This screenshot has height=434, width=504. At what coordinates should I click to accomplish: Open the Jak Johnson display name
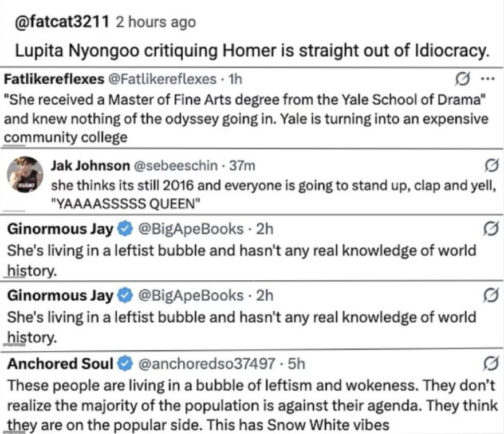click(90, 166)
